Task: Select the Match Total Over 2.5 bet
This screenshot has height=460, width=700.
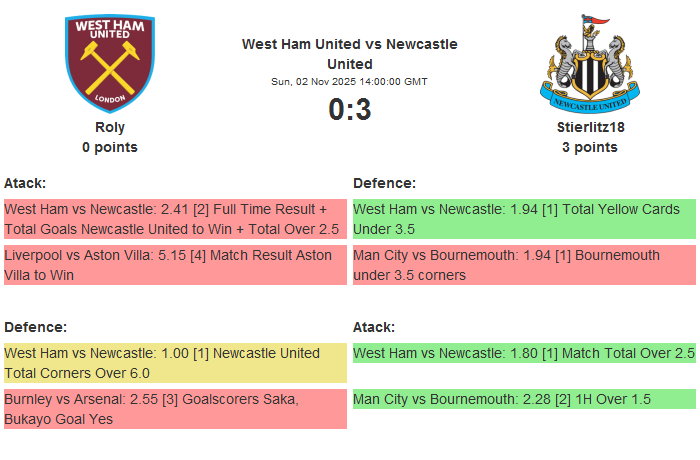Action: [x=524, y=353]
